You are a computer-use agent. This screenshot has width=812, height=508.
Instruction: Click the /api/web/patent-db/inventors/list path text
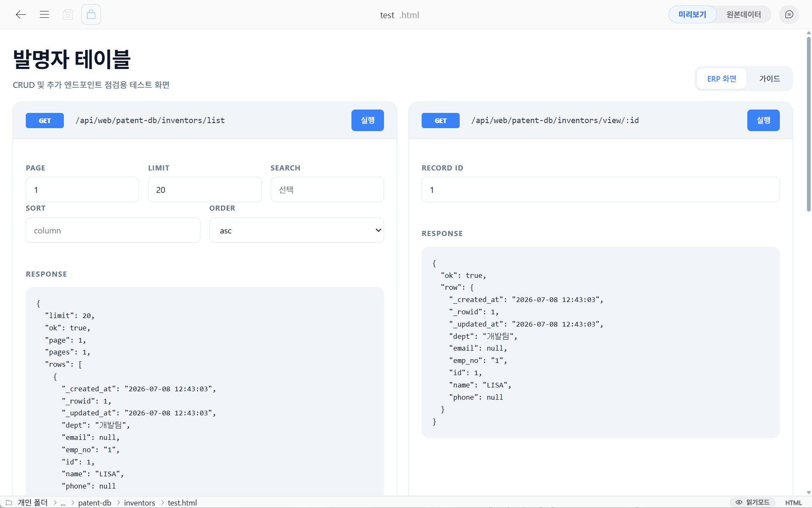pos(150,120)
